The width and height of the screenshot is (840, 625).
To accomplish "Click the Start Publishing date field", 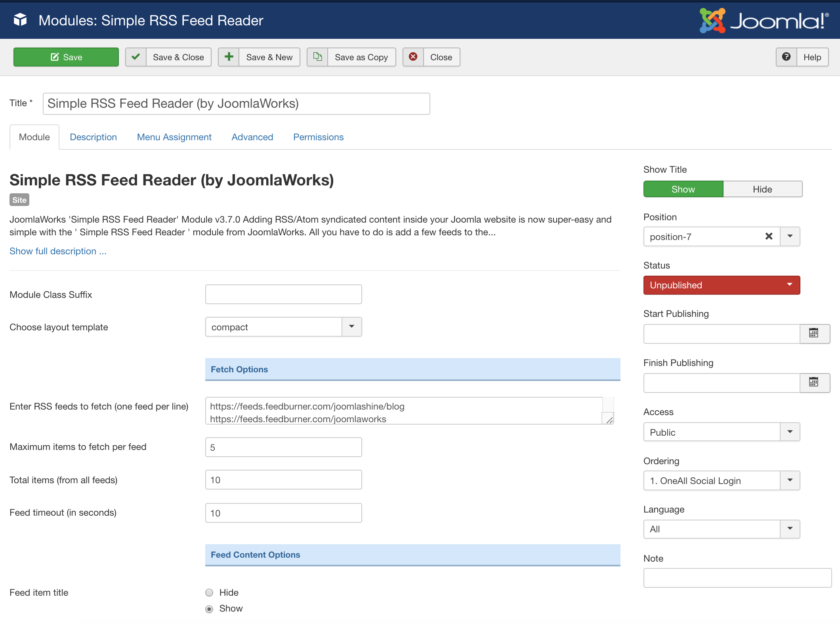I will pyautogui.click(x=722, y=334).
